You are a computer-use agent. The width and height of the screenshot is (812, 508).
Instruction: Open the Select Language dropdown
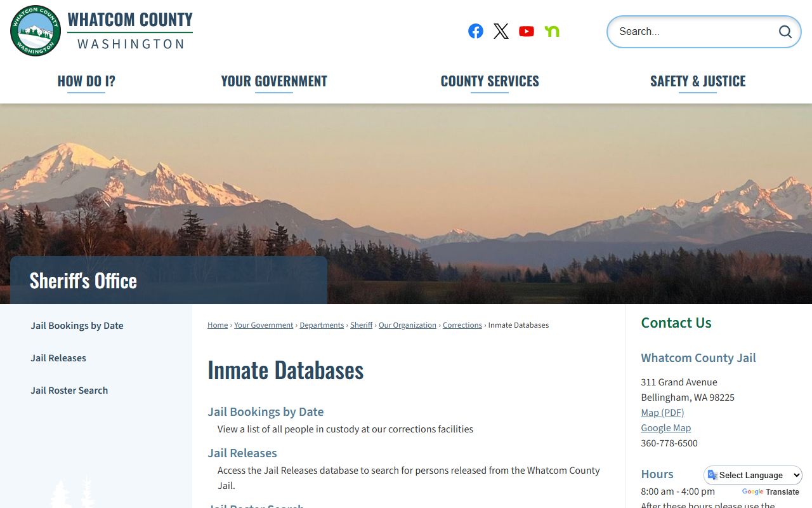click(754, 475)
